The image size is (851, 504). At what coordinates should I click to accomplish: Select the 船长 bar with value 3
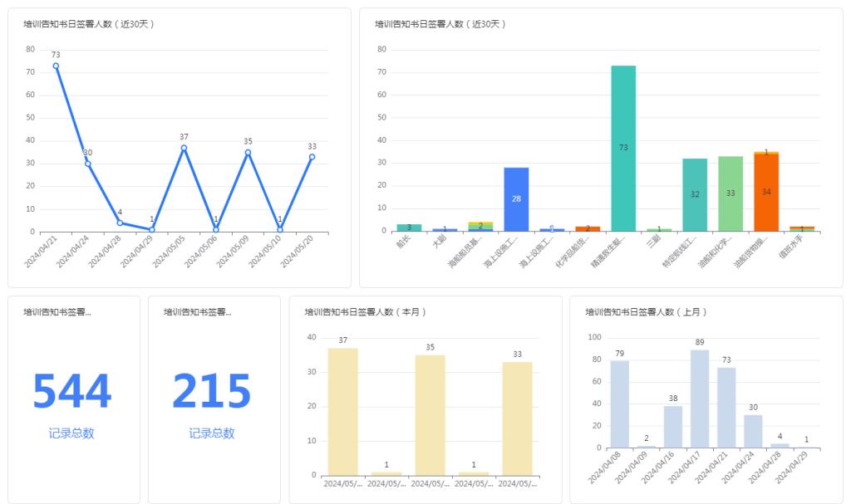[x=409, y=228]
